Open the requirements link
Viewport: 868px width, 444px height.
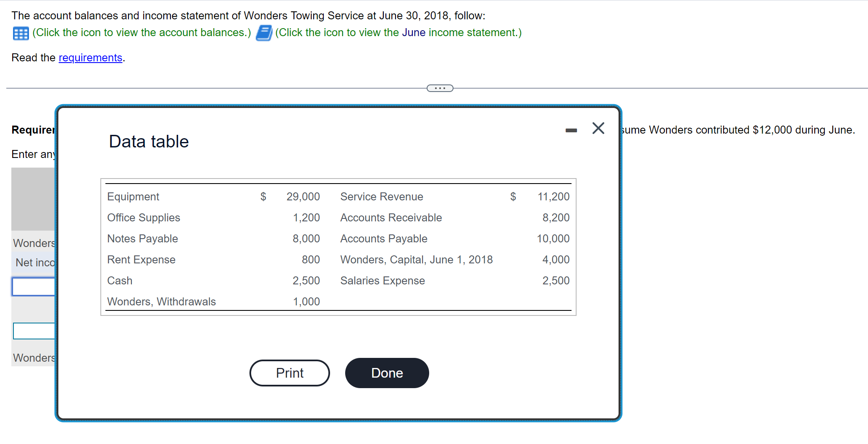coord(90,58)
